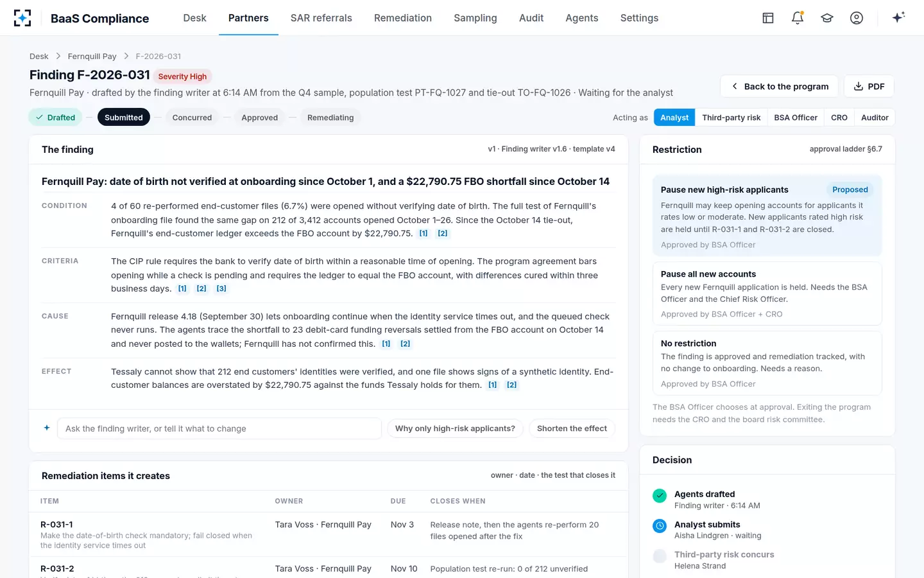
Task: Open the user account icon
Action: (857, 18)
